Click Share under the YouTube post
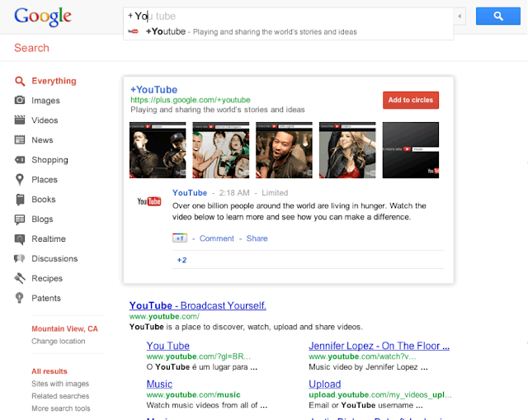528x420 pixels. coord(257,238)
